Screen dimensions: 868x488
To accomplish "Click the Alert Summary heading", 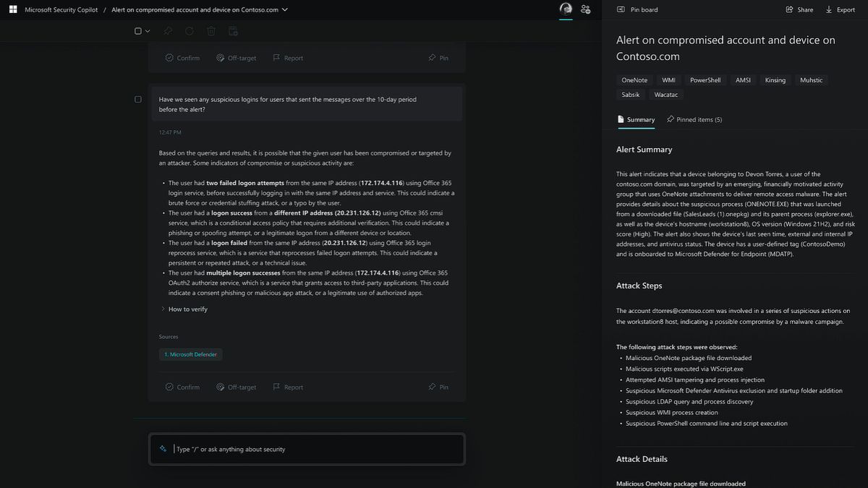I will click(x=644, y=150).
